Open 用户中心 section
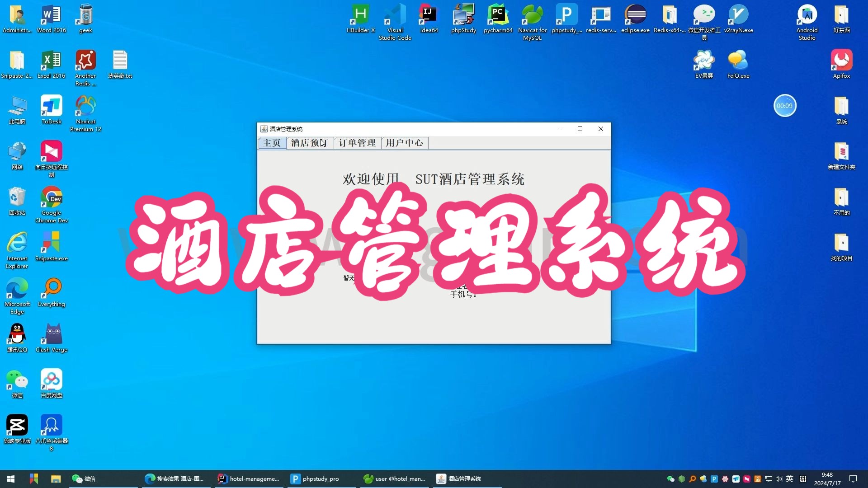 click(404, 142)
